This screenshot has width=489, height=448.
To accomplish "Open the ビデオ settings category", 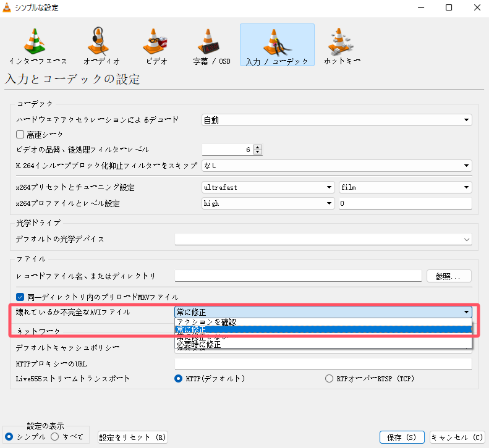I will click(x=156, y=45).
